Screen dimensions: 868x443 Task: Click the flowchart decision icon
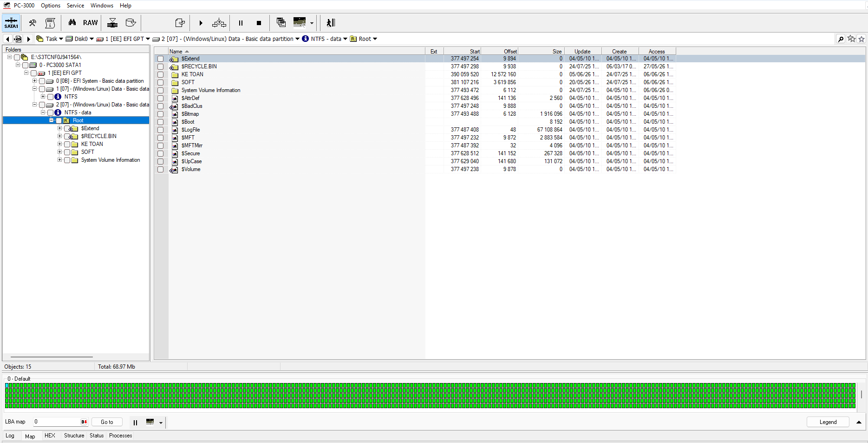pos(219,23)
